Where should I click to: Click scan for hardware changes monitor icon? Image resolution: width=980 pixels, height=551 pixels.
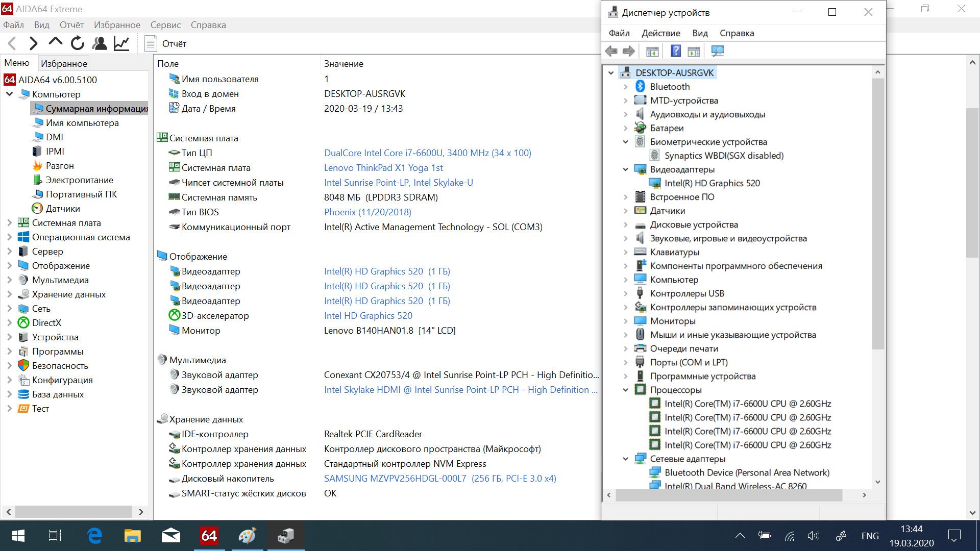[x=718, y=51]
